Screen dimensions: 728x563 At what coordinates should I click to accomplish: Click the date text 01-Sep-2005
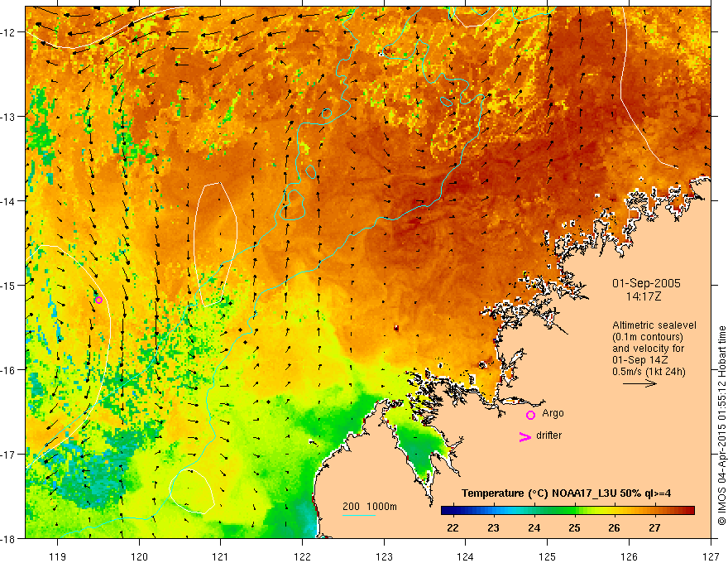[646, 283]
